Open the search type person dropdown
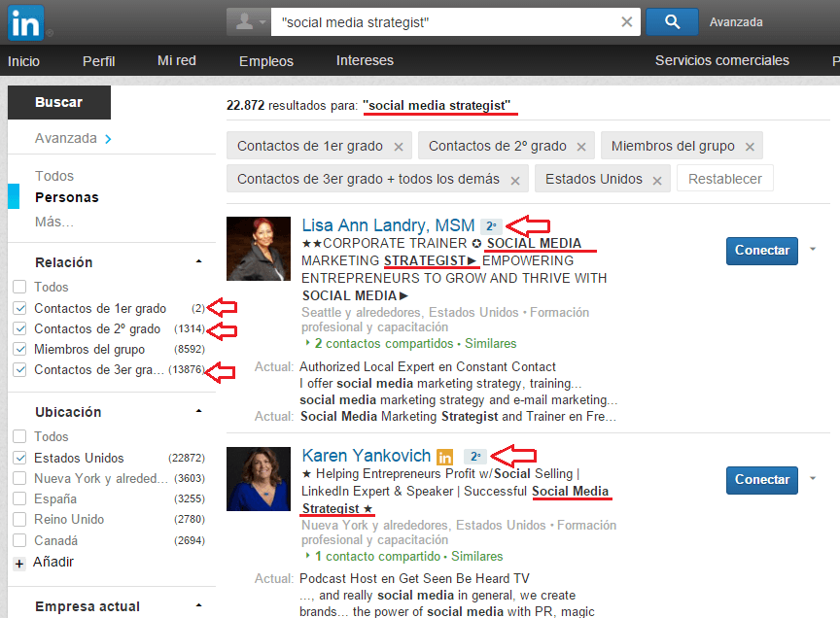 tap(249, 22)
